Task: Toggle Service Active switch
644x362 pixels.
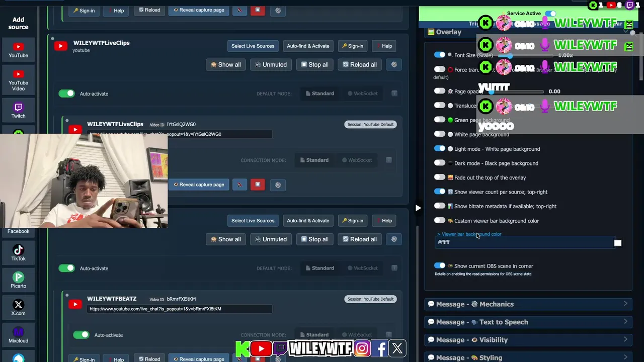Action: point(551,14)
